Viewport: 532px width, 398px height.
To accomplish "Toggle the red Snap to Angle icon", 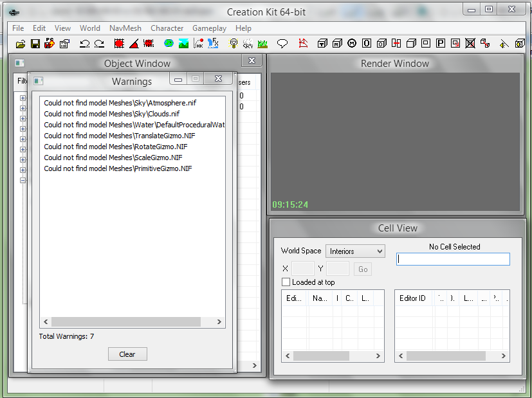I will pos(134,44).
